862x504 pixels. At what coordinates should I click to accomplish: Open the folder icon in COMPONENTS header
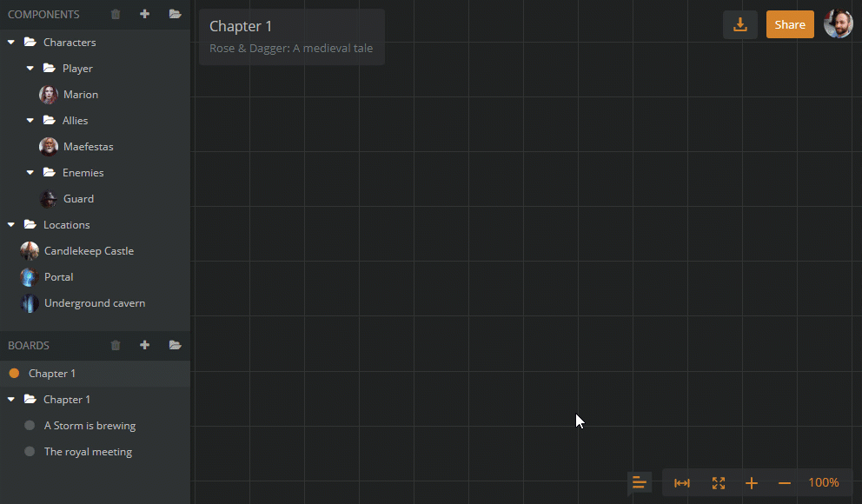click(x=175, y=14)
